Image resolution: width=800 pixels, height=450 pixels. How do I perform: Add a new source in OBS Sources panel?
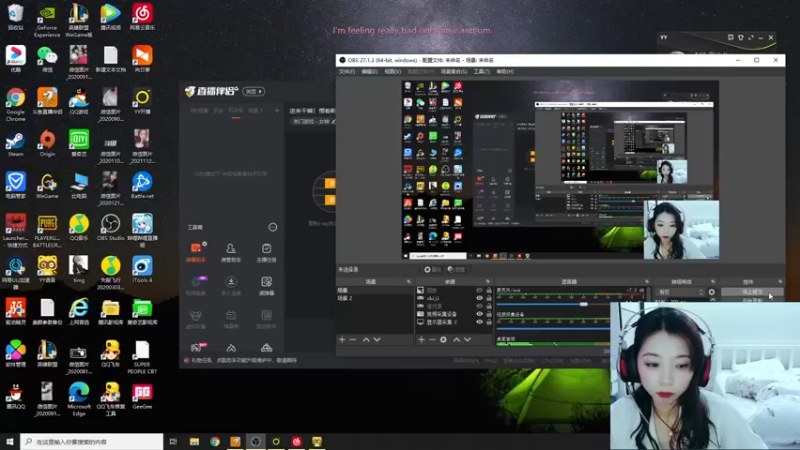coord(421,340)
